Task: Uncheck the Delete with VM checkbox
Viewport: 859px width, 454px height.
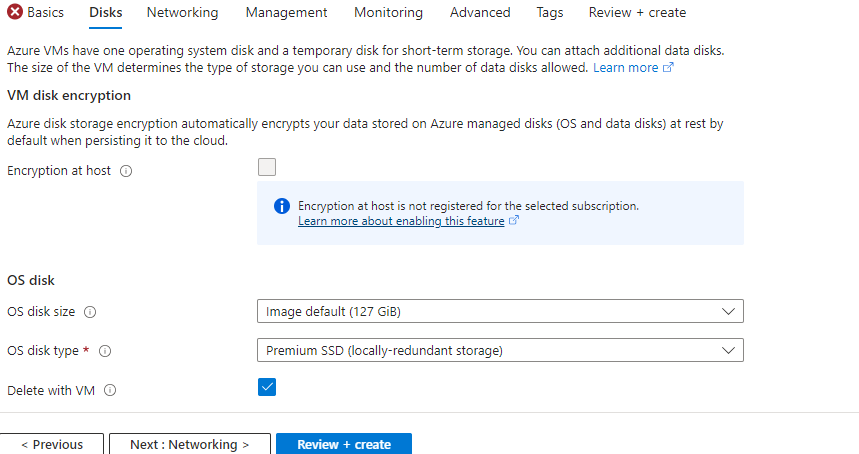Action: (x=267, y=387)
